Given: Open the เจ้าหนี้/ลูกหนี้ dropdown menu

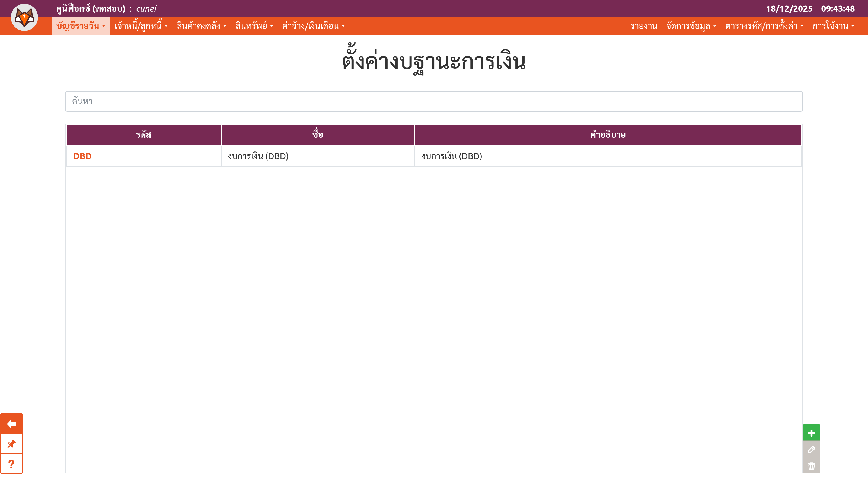Looking at the screenshot, I should 141,26.
